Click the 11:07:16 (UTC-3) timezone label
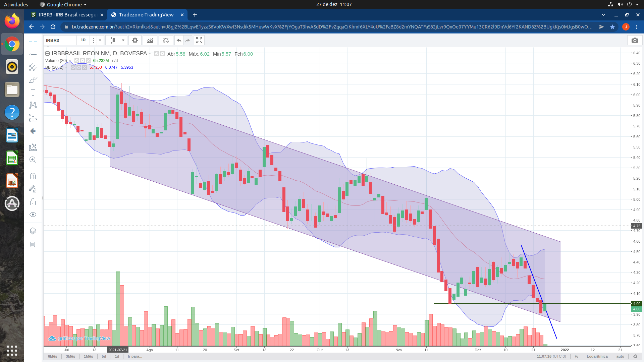 click(551, 356)
